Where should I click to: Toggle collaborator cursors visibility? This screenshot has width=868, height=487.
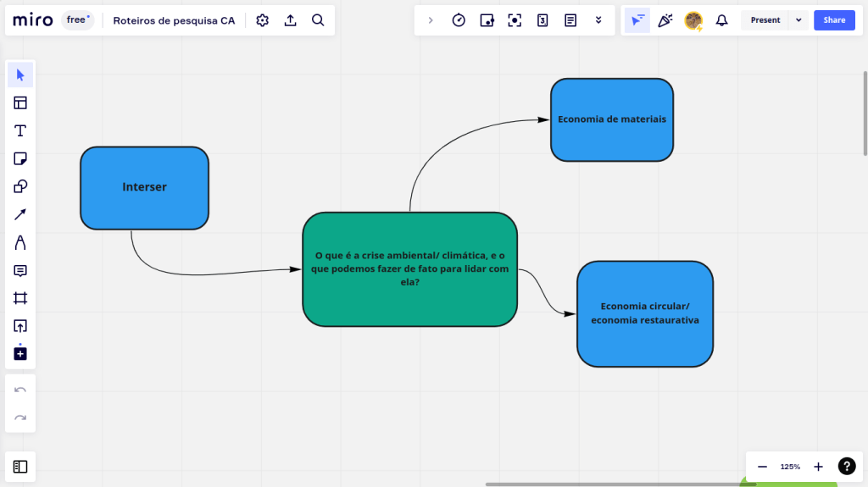pos(637,20)
